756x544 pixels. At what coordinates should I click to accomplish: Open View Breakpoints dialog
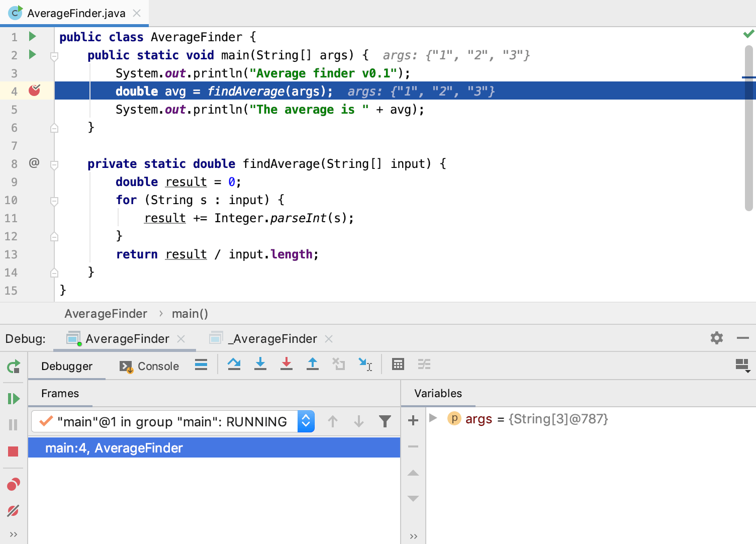(x=14, y=484)
